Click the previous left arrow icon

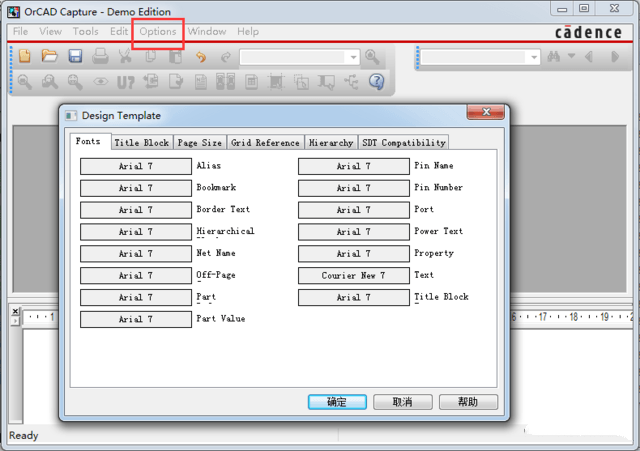[x=589, y=56]
